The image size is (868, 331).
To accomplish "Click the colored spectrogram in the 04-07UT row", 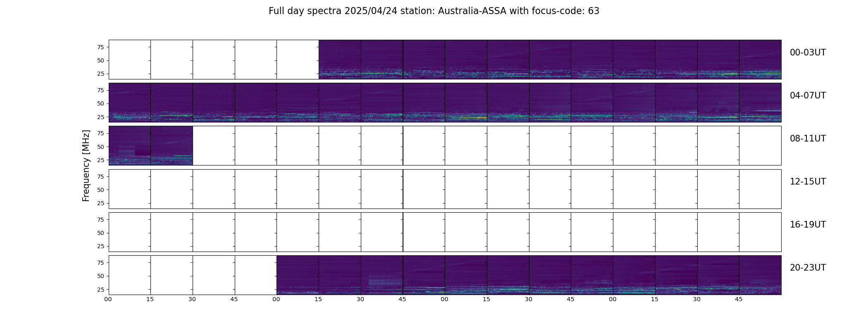I will [x=445, y=103].
